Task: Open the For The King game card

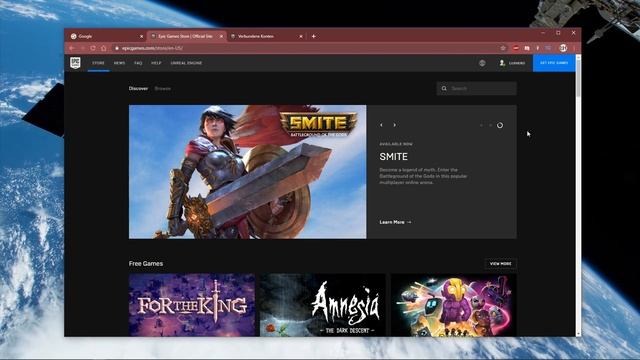Action: 192,305
